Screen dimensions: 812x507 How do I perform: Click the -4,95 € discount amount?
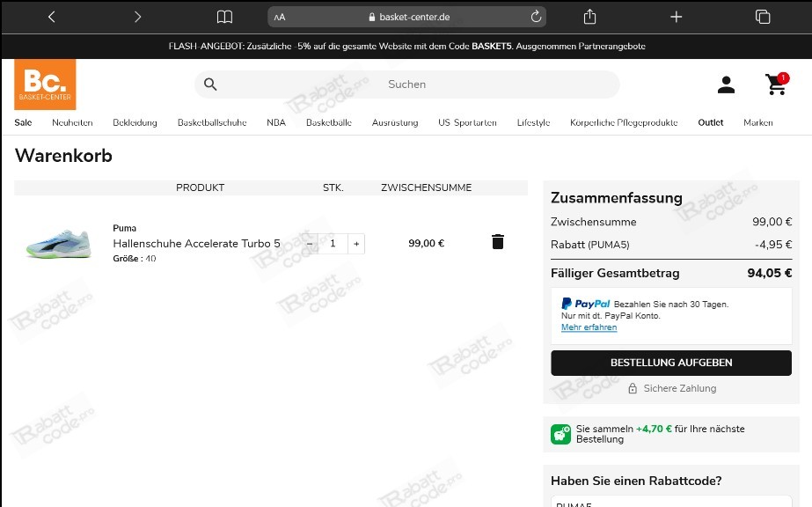[x=773, y=245]
